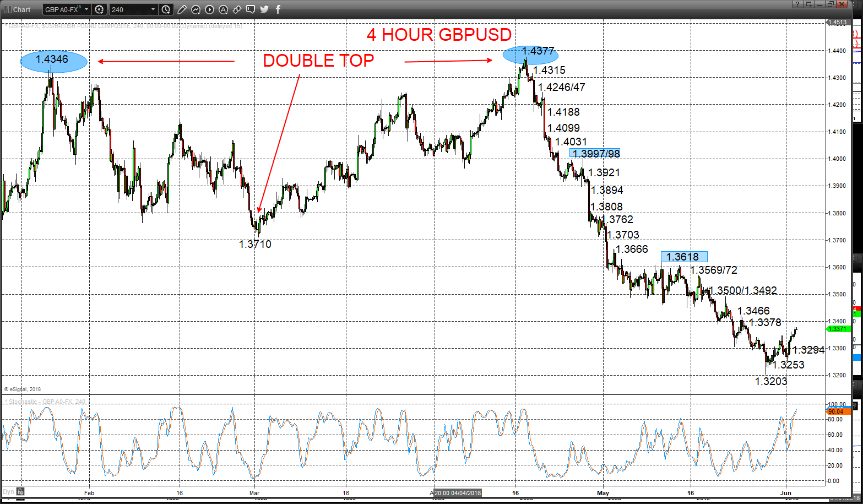Select the 4 HOUR GBPUSD title text
This screenshot has height=504, width=863.
439,35
